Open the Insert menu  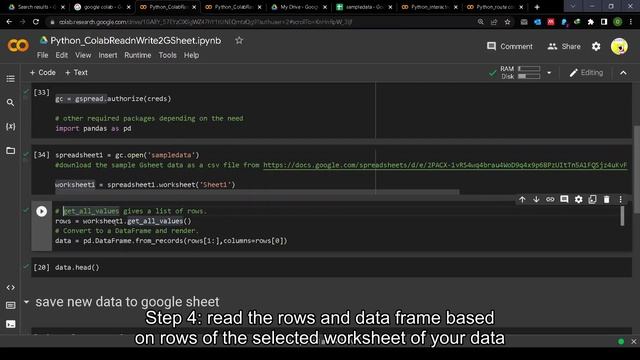pos(108,55)
